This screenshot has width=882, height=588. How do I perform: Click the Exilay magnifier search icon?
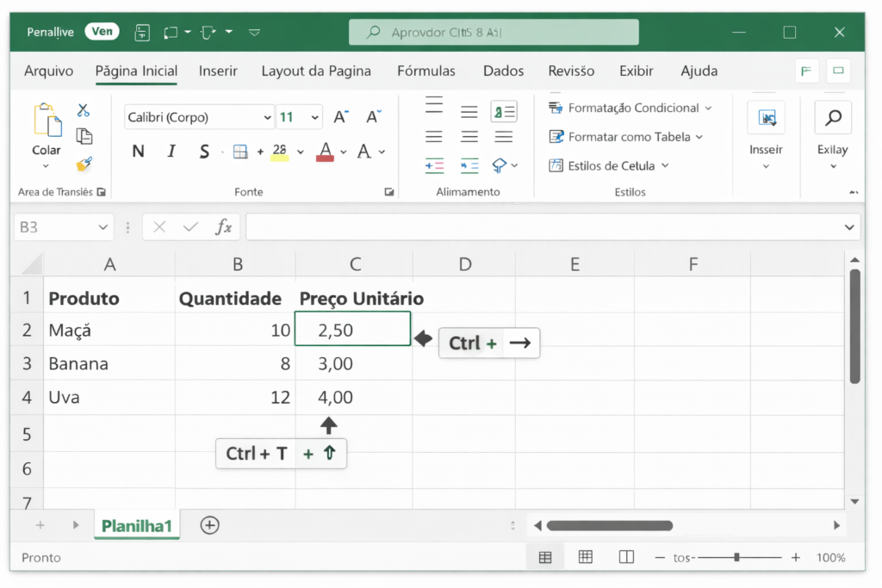832,118
